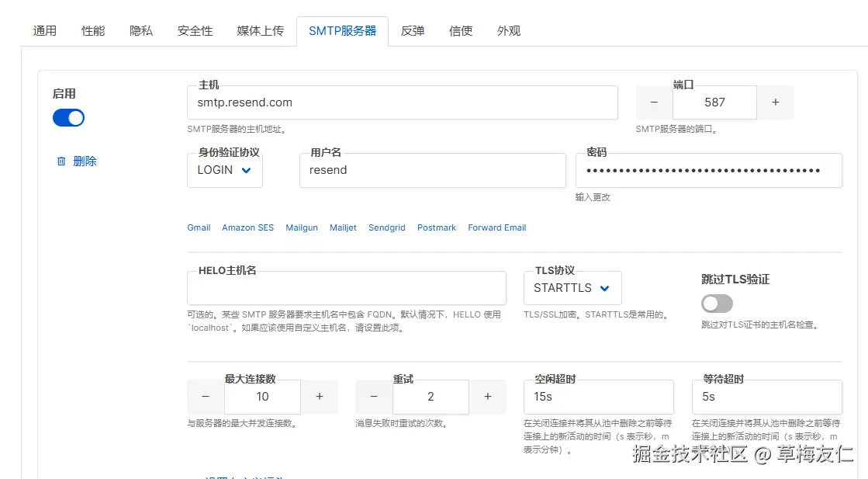
Task: Increase the 端口 value with plus
Action: pyautogui.click(x=775, y=102)
